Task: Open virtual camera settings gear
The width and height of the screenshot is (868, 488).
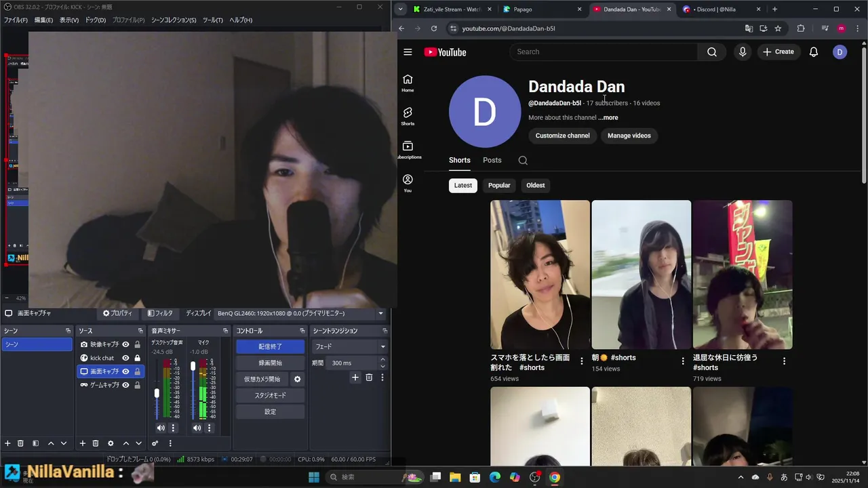Action: pos(297,379)
